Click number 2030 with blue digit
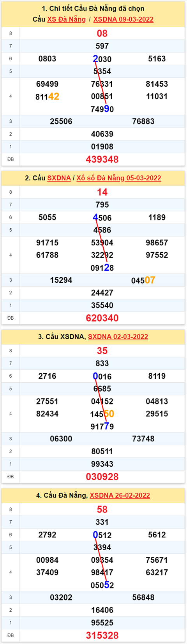This screenshot has height=644, width=187. point(102,59)
